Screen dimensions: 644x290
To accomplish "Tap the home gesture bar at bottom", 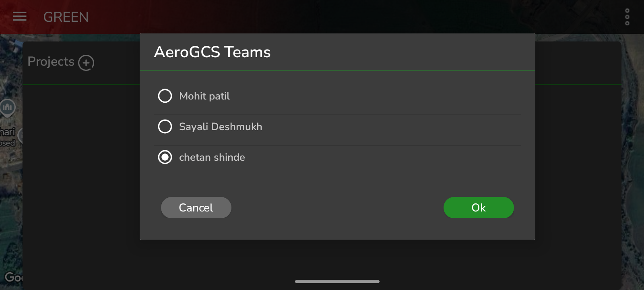I will tap(337, 281).
